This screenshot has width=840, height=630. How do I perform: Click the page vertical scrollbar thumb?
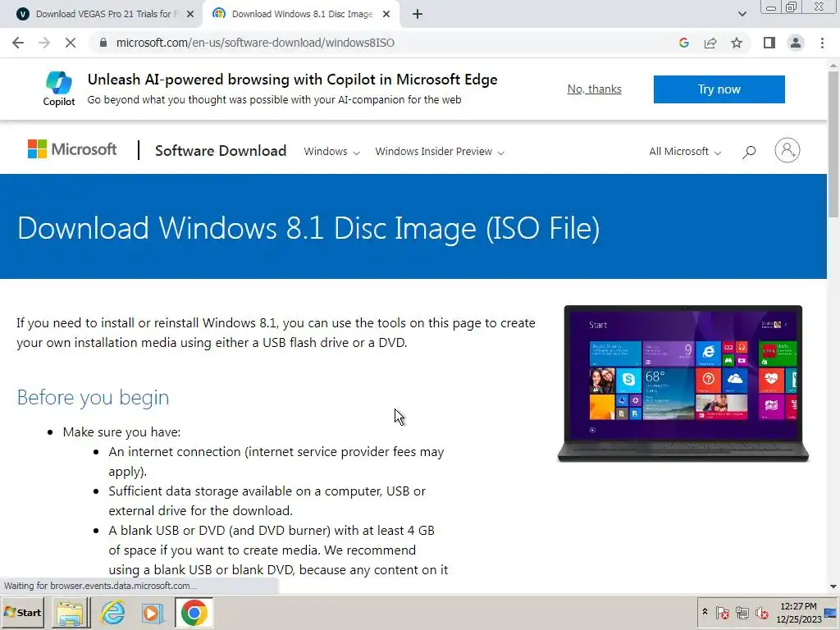click(x=833, y=144)
